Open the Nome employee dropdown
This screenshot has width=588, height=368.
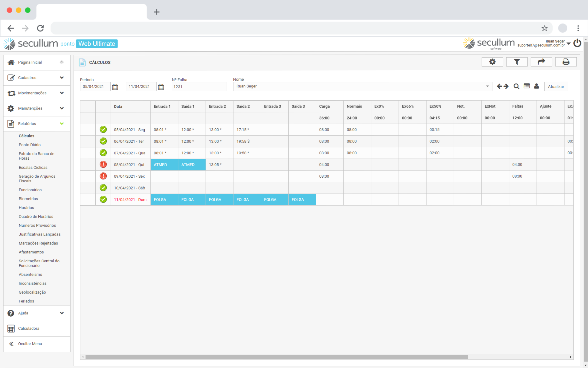click(x=487, y=86)
